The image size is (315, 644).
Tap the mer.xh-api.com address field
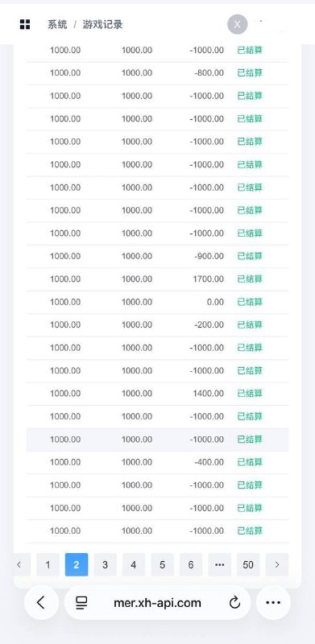click(158, 602)
